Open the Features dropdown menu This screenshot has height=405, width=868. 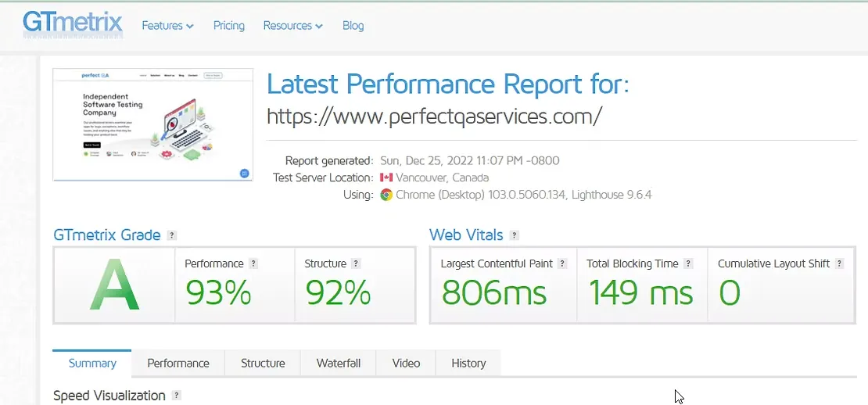pos(167,26)
